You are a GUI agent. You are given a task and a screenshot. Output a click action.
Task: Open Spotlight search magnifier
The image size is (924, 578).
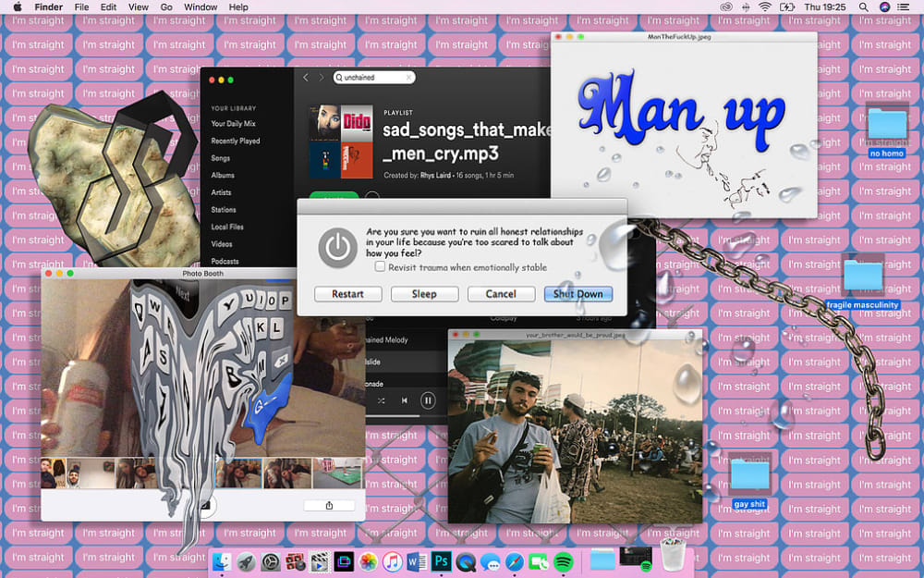tap(863, 7)
